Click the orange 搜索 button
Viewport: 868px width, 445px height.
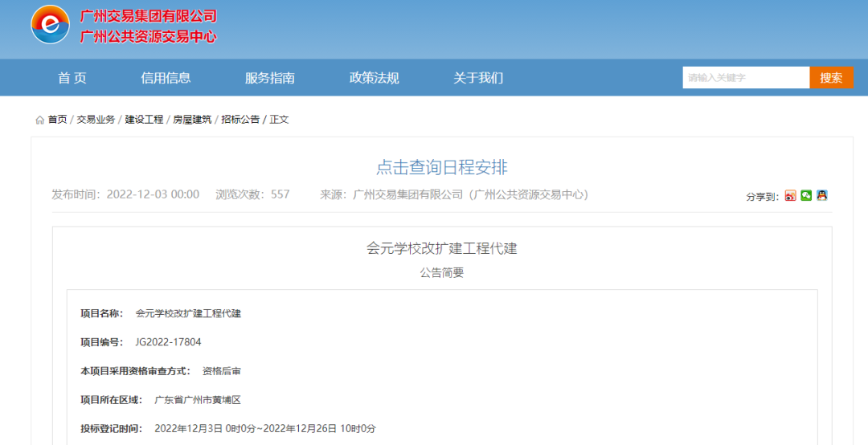point(832,77)
